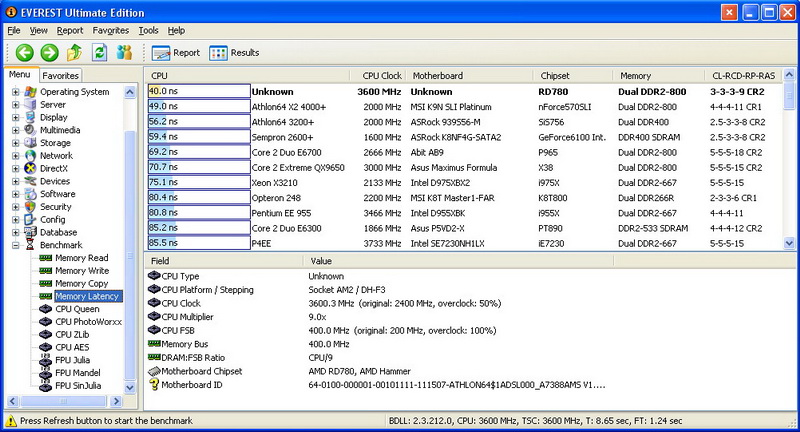Expand the Devices tree node
Screen dimensions: 800x432
16,181
